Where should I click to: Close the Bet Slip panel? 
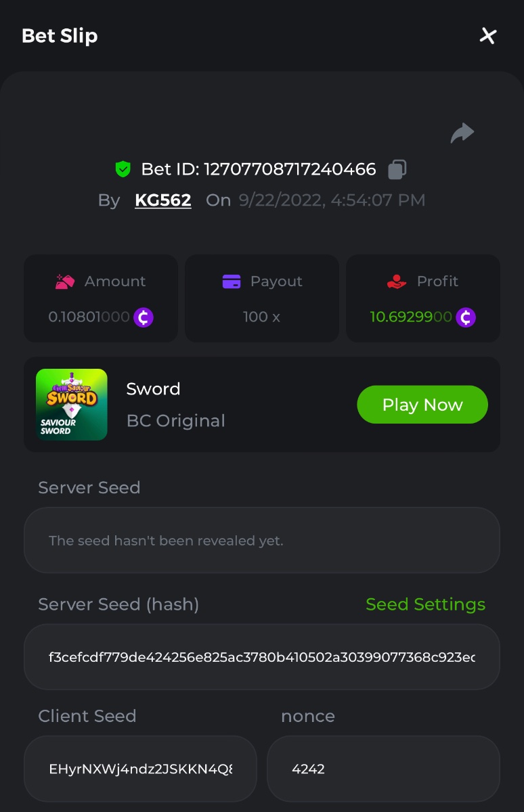[488, 36]
